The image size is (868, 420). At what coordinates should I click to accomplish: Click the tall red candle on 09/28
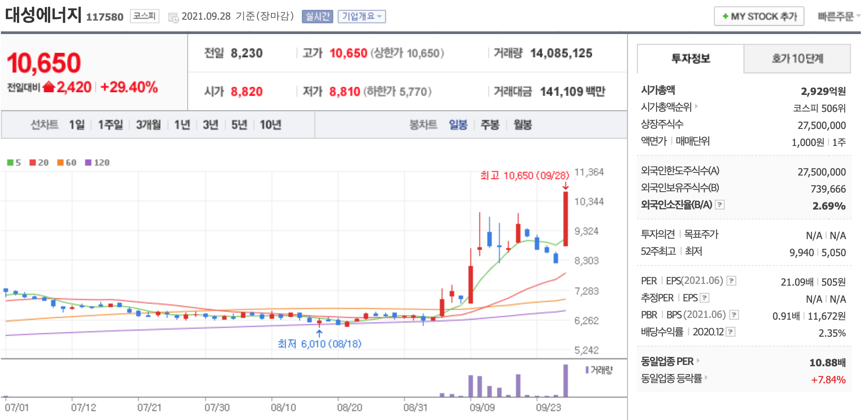566,219
